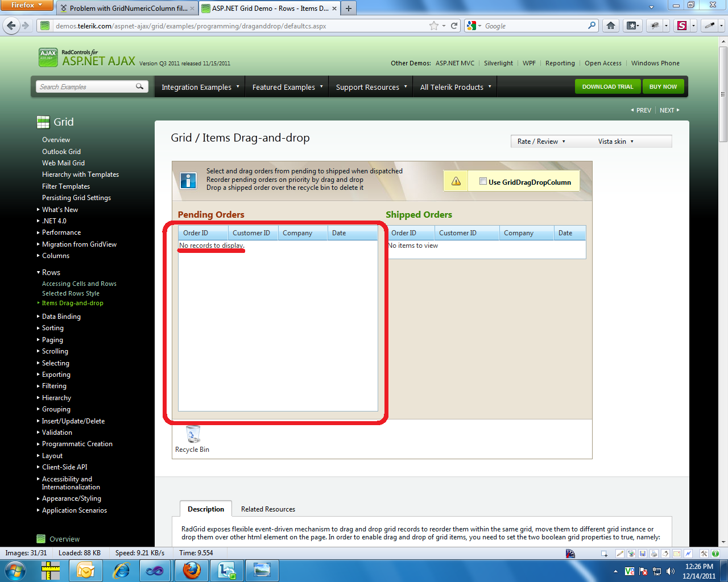
Task: Click the eyedropper color picker toolbar icon
Action: pos(709,26)
